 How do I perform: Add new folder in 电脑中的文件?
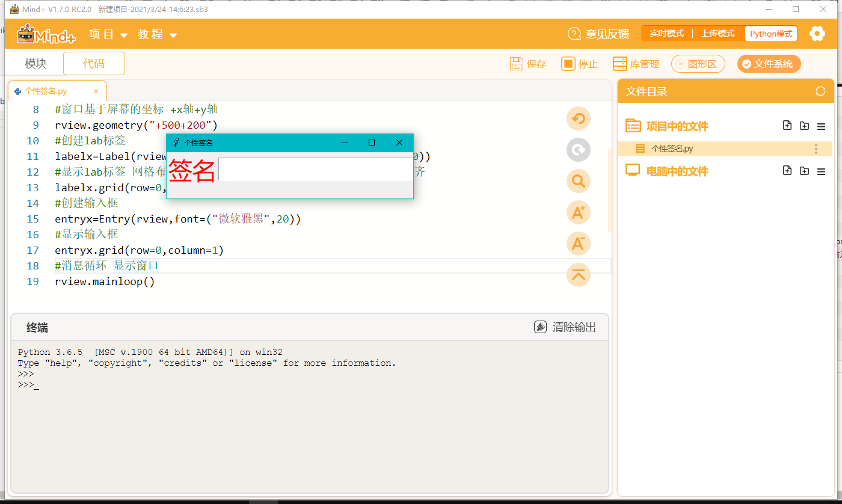(x=804, y=171)
